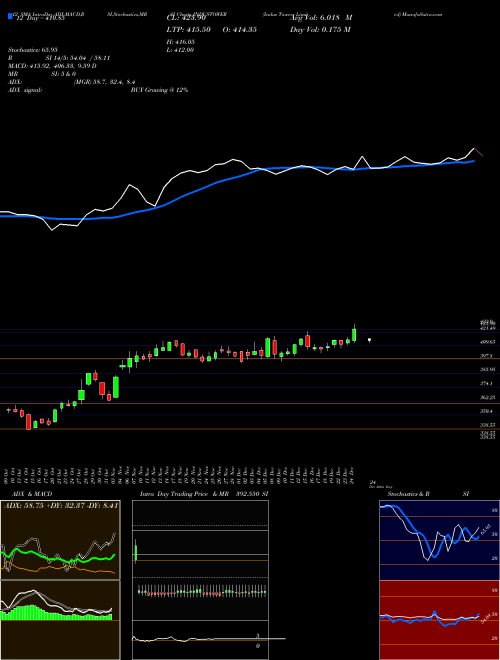The image size is (500, 660).
Task: Click the 374.1 price axis label
Action: (x=487, y=383)
